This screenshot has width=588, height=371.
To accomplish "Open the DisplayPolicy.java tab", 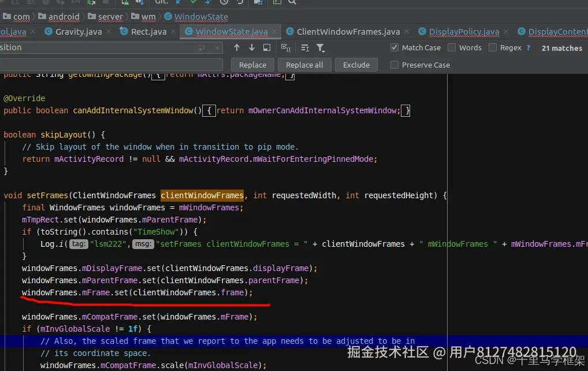I will pos(464,32).
